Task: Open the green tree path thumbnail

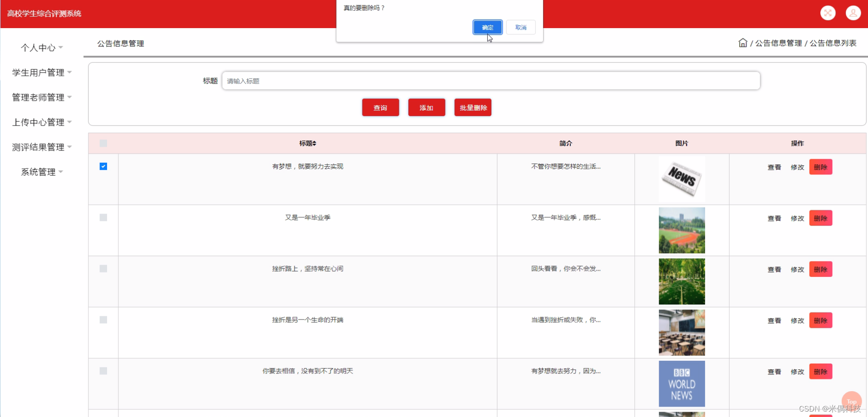Action: 682,281
